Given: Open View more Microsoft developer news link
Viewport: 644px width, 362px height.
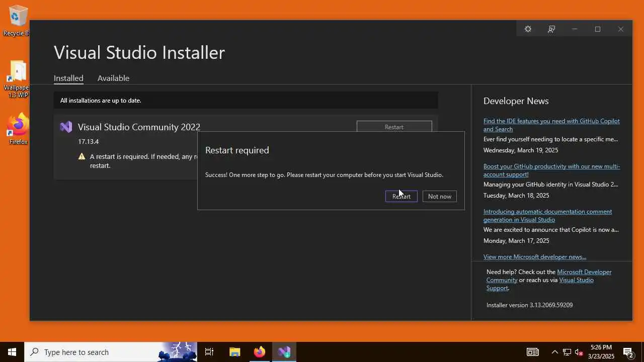Looking at the screenshot, I should 535,256.
